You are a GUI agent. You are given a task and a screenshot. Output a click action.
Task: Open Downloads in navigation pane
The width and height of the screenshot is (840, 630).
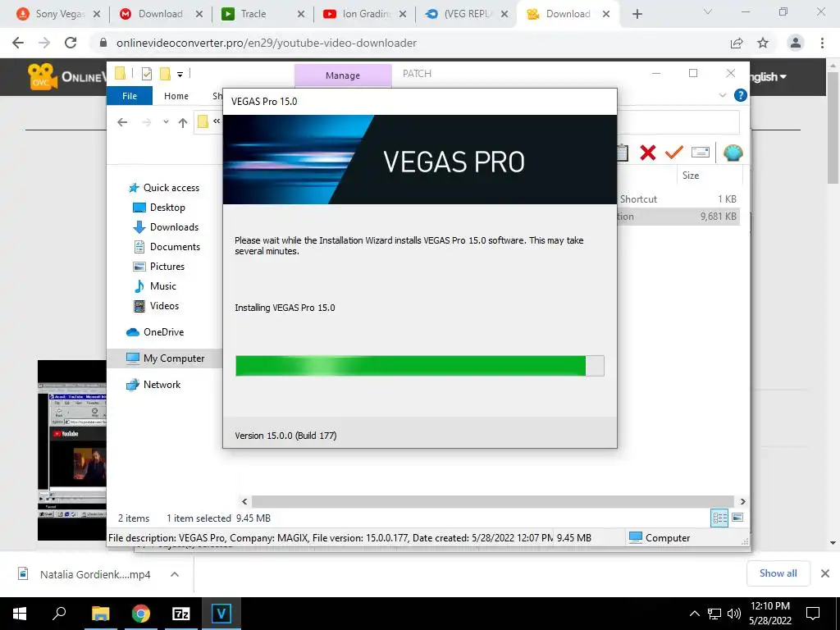tap(174, 227)
